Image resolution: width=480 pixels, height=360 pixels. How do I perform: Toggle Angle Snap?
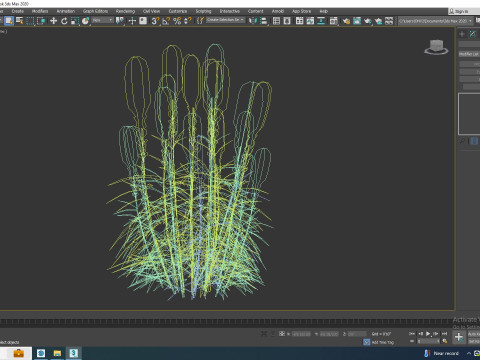[x=166, y=21]
